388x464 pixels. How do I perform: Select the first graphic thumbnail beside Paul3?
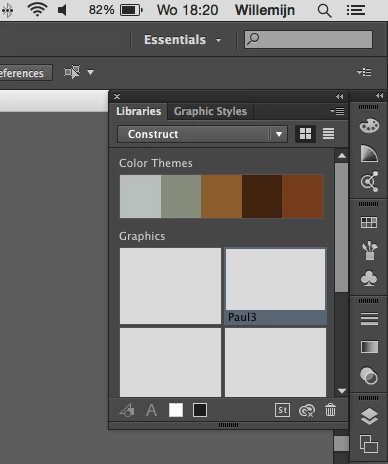170,286
